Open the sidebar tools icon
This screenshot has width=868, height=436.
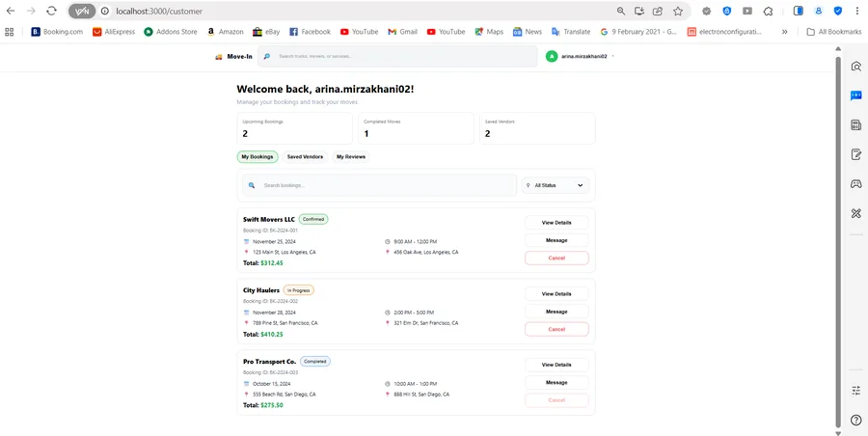(x=855, y=213)
